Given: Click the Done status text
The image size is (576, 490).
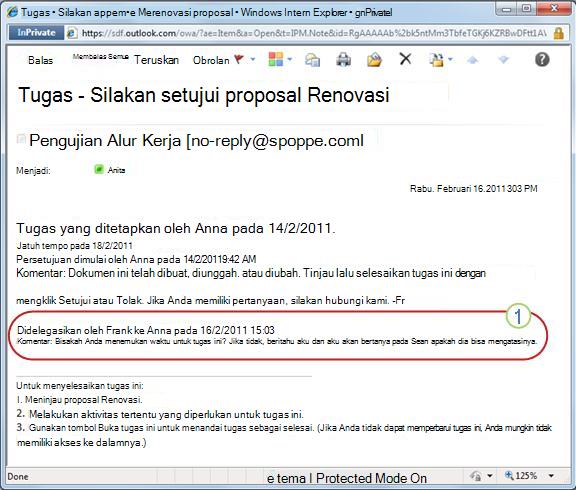Looking at the screenshot, I should pyautogui.click(x=18, y=477).
